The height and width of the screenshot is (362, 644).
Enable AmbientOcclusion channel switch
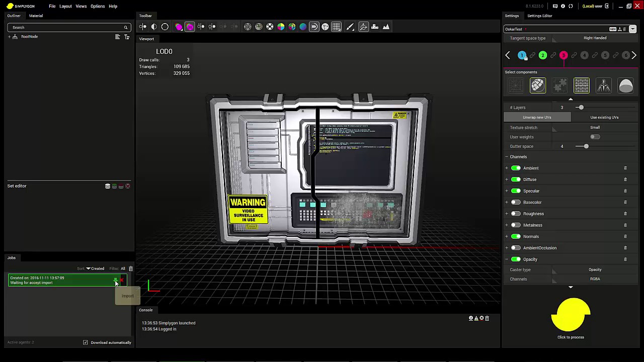[x=516, y=248]
